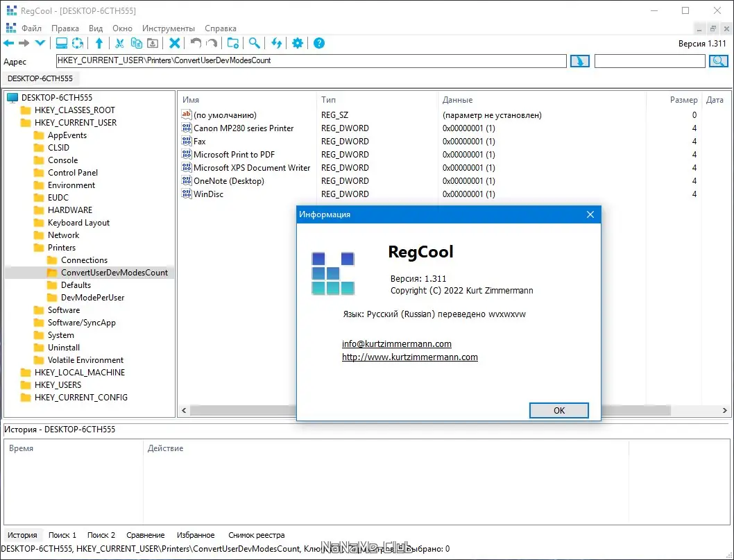Click the Paste toolbar icon
The image size is (734, 560).
(x=153, y=43)
